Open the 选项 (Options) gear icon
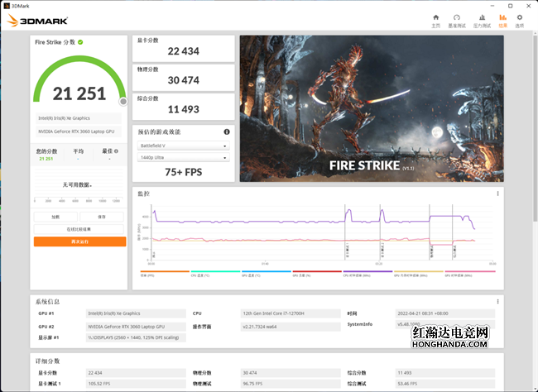The width and height of the screenshot is (538, 392). [x=520, y=20]
